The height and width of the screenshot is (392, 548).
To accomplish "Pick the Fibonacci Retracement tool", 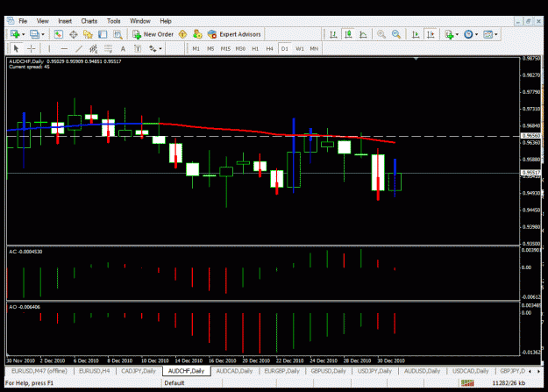I will [x=109, y=48].
